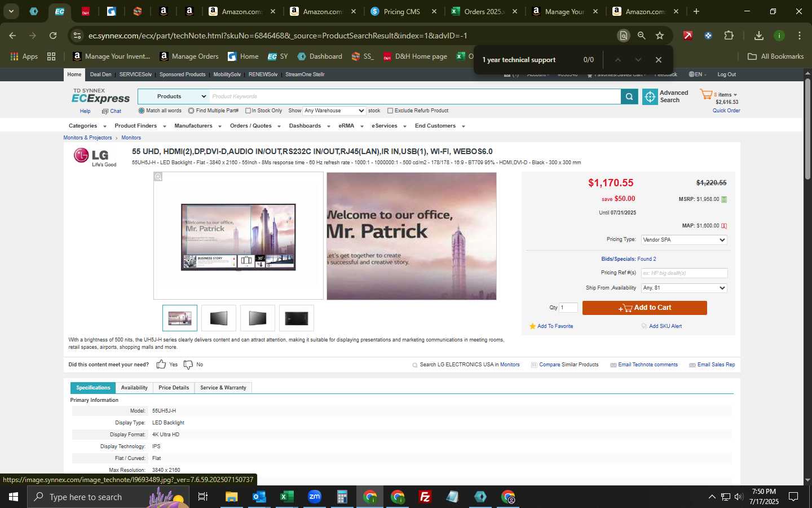The height and width of the screenshot is (508, 812).
Task: Click the Log Out link
Action: click(x=726, y=75)
